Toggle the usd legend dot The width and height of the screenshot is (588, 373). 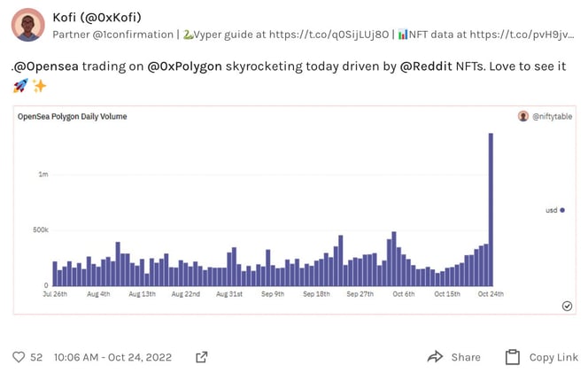click(x=562, y=210)
